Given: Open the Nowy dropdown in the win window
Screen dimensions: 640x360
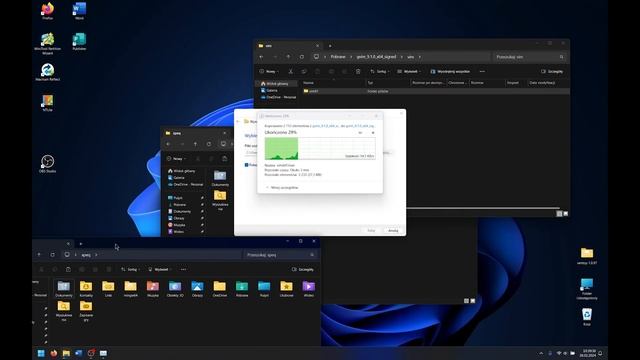Looking at the screenshot, I should (x=269, y=71).
